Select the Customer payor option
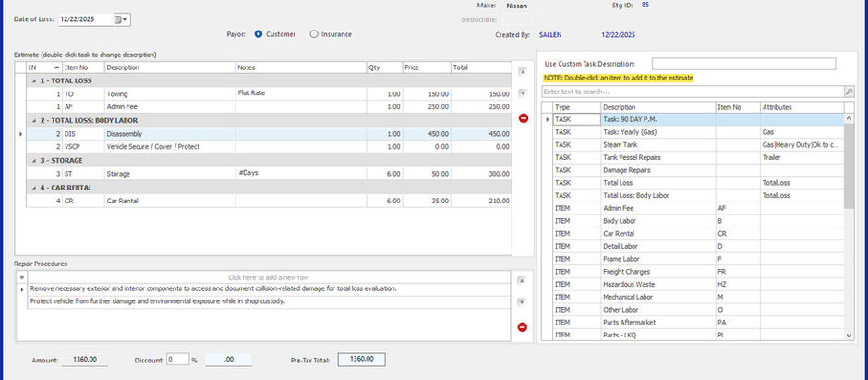This screenshot has height=380, width=868. tap(259, 34)
